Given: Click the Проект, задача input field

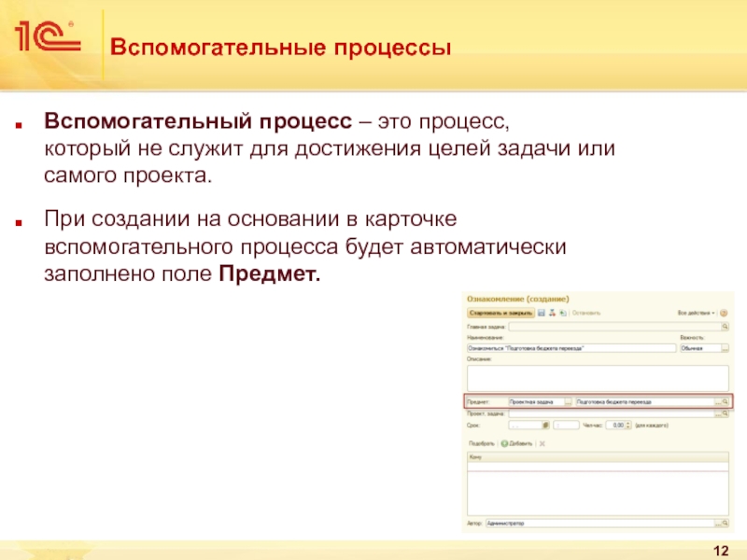Looking at the screenshot, I should coord(612,413).
